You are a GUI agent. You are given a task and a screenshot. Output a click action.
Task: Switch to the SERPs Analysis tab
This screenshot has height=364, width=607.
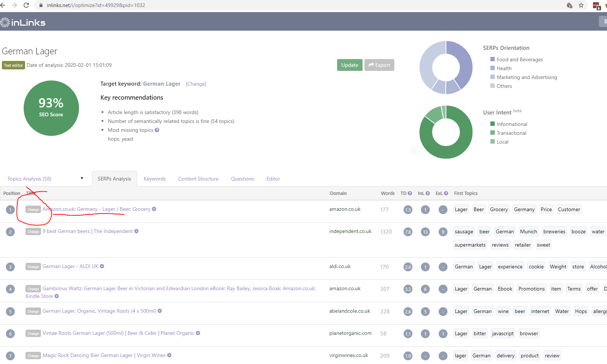[114, 179]
